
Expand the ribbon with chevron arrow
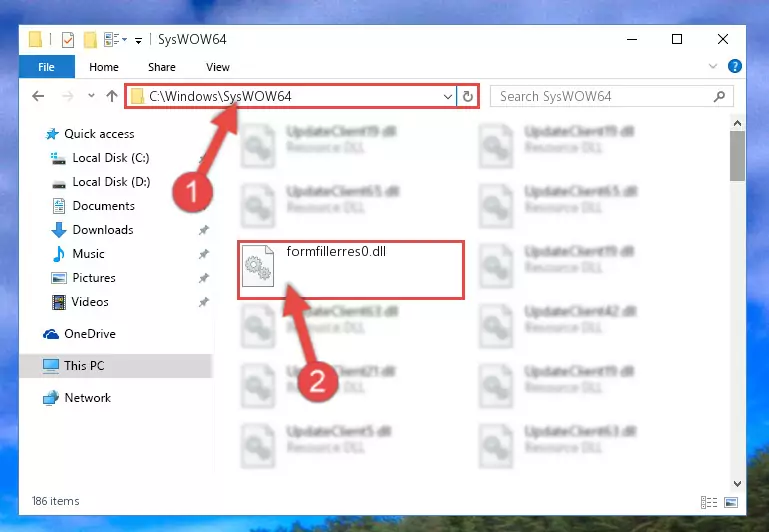click(713, 66)
